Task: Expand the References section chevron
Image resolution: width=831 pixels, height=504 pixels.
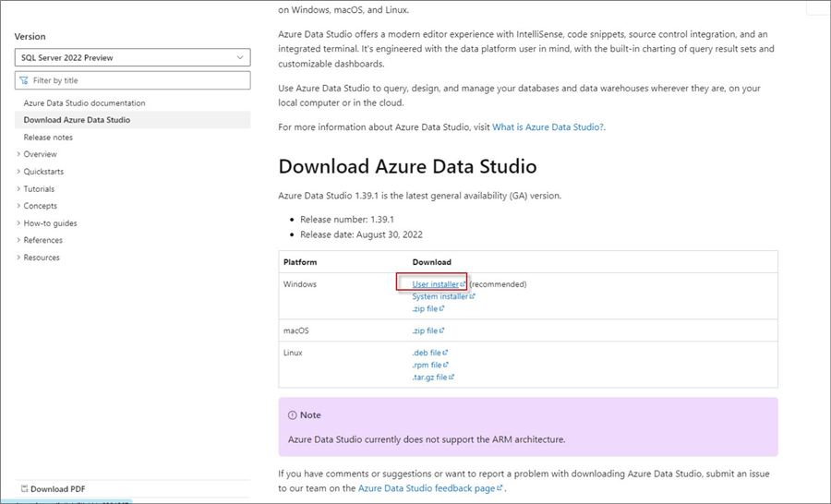Action: tap(18, 240)
